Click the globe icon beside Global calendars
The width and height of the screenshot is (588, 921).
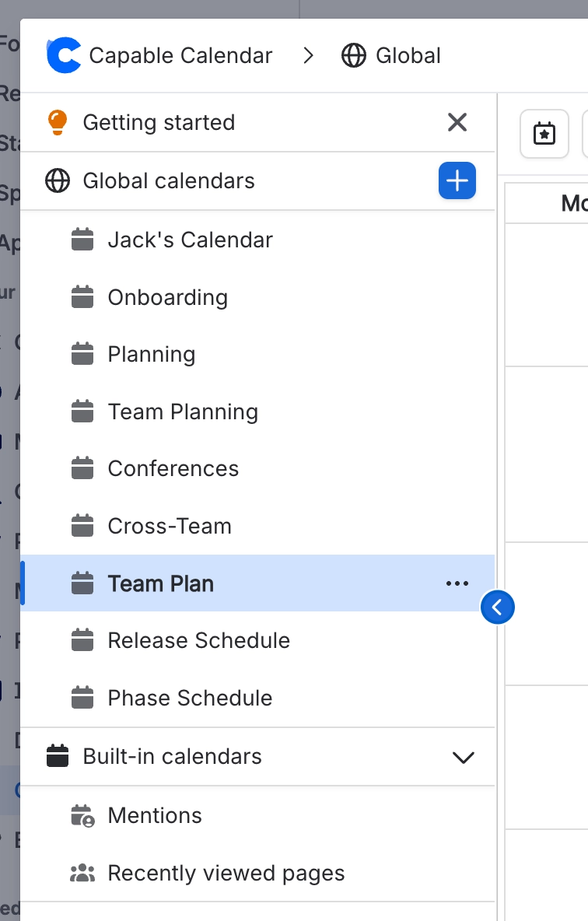tap(58, 180)
